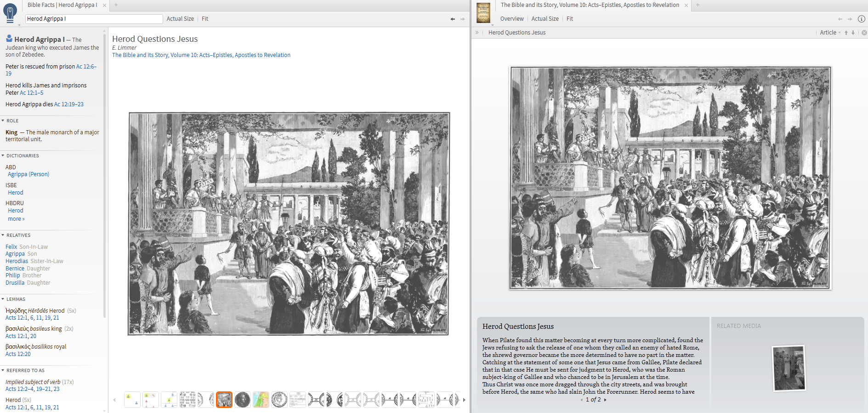Select the highlighted Herod Questions Jesus thumbnail
This screenshot has height=413, width=868.
coord(224,400)
